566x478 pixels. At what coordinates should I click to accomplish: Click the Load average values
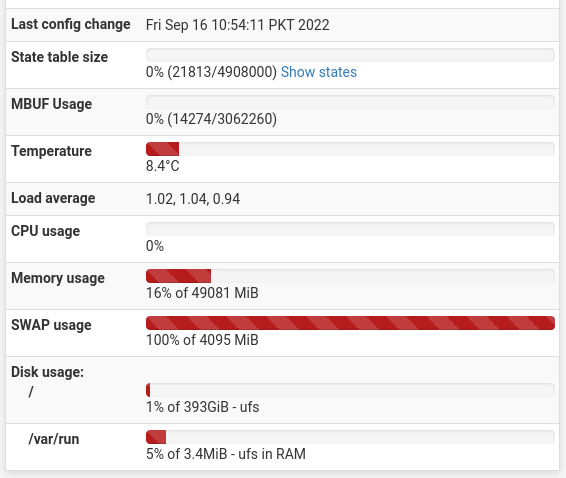coord(193,199)
